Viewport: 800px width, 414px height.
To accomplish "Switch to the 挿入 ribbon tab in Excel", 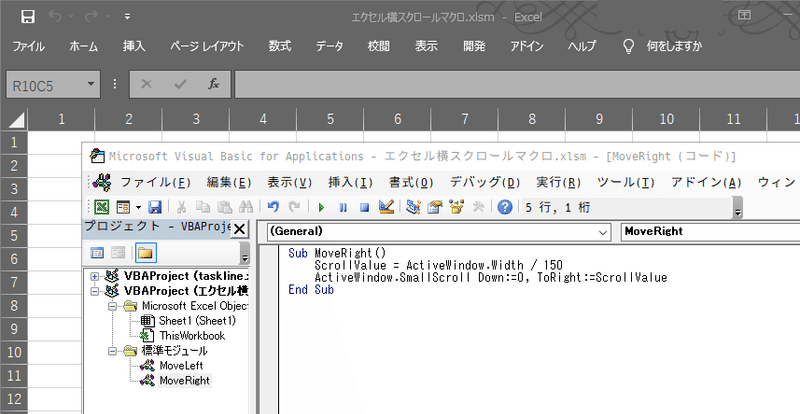I will [x=134, y=46].
